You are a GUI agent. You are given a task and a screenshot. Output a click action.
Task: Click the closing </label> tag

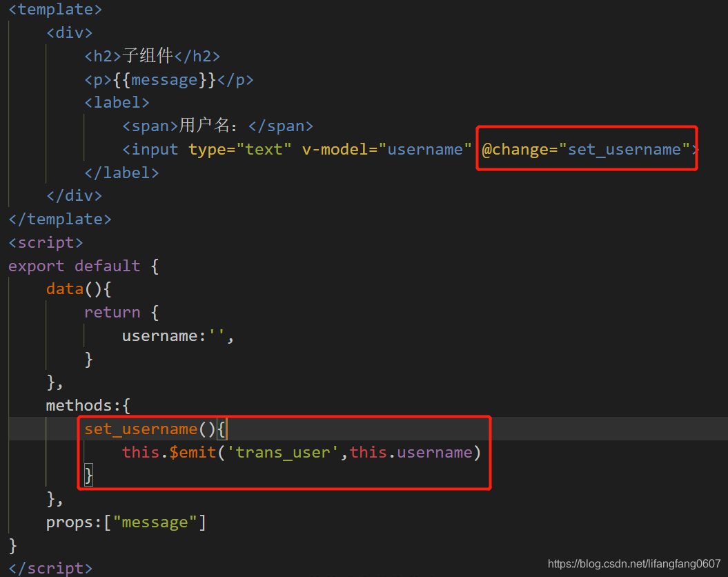(121, 173)
